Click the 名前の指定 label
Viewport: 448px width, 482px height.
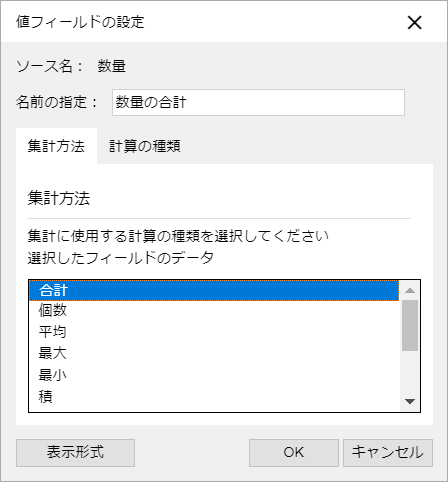click(x=57, y=102)
